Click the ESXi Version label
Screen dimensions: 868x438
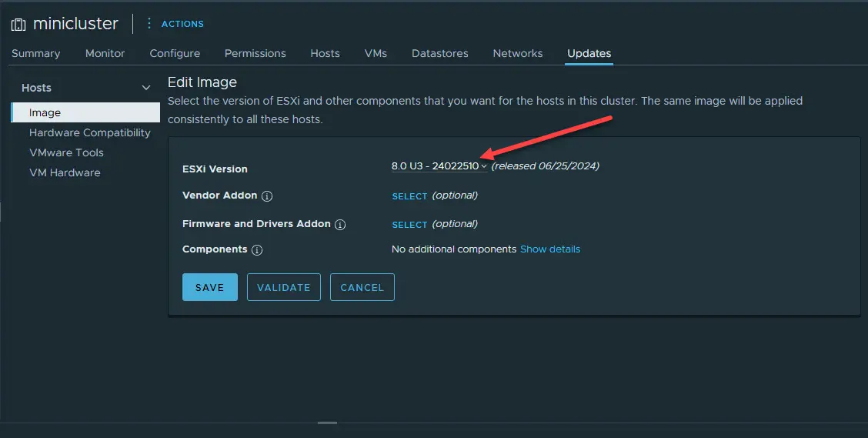(x=215, y=169)
